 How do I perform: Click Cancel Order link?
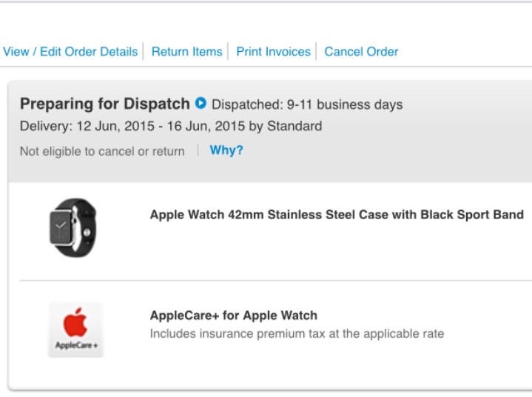361,52
